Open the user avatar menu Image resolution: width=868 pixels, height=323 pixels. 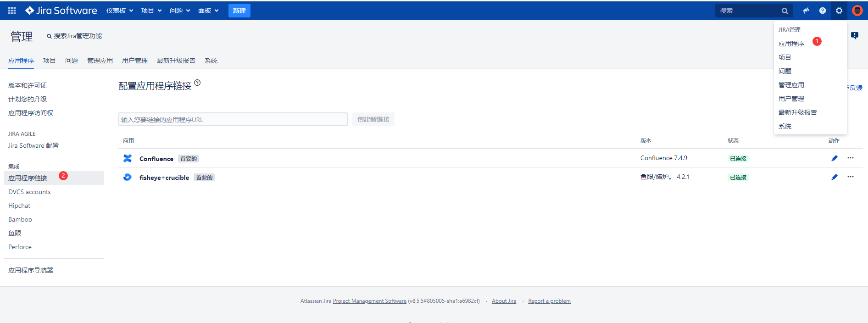coord(857,11)
